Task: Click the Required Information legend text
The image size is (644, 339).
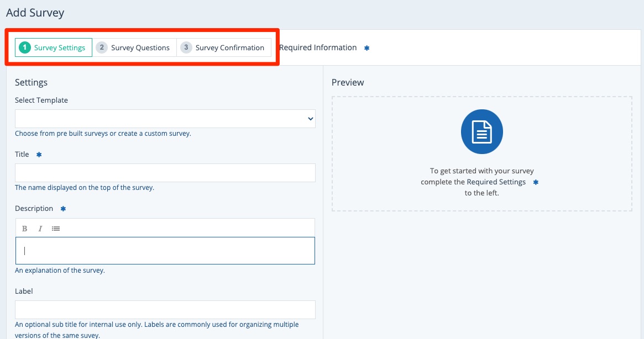Action: (x=318, y=47)
